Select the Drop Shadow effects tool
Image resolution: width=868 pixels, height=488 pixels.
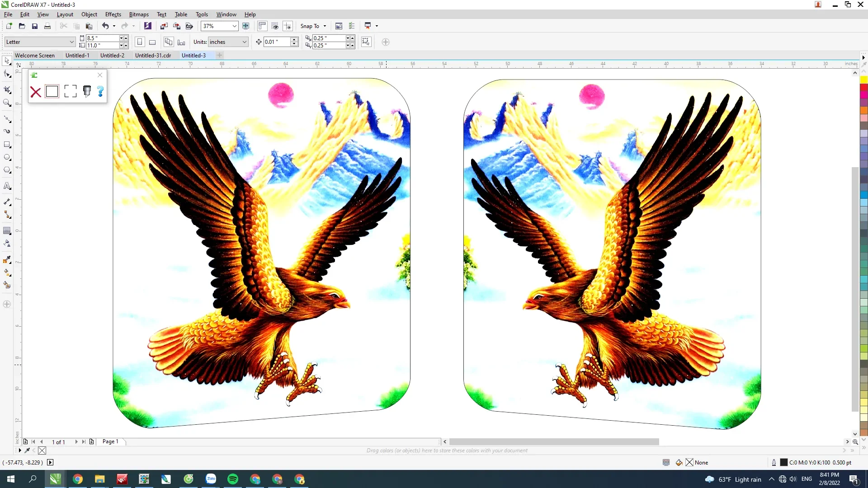(7, 230)
